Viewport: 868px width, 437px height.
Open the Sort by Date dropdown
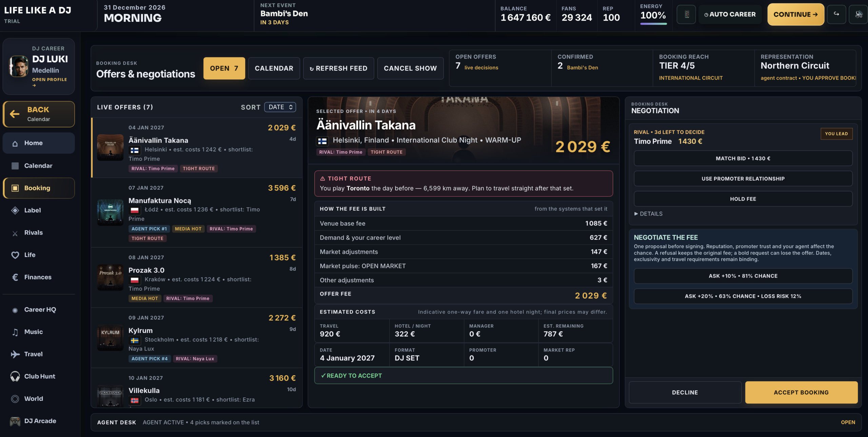[x=280, y=107]
